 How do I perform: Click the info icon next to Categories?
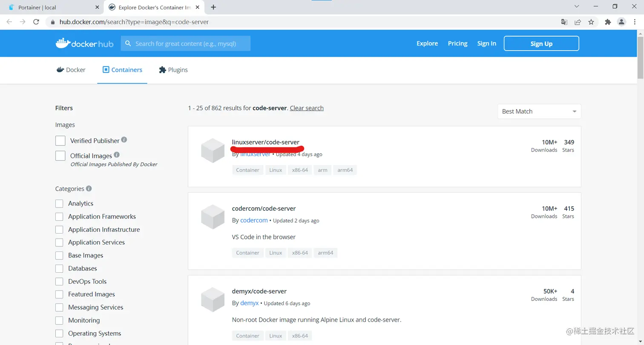89,188
